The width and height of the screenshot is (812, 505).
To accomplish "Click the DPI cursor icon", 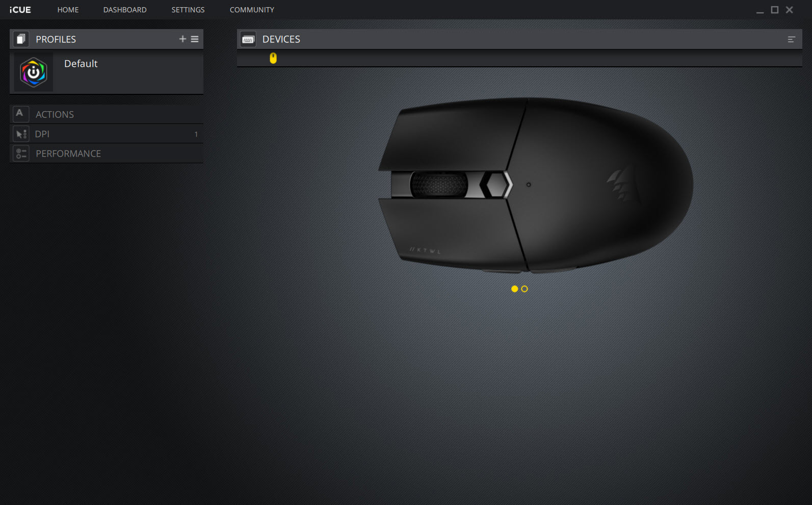I will point(21,134).
